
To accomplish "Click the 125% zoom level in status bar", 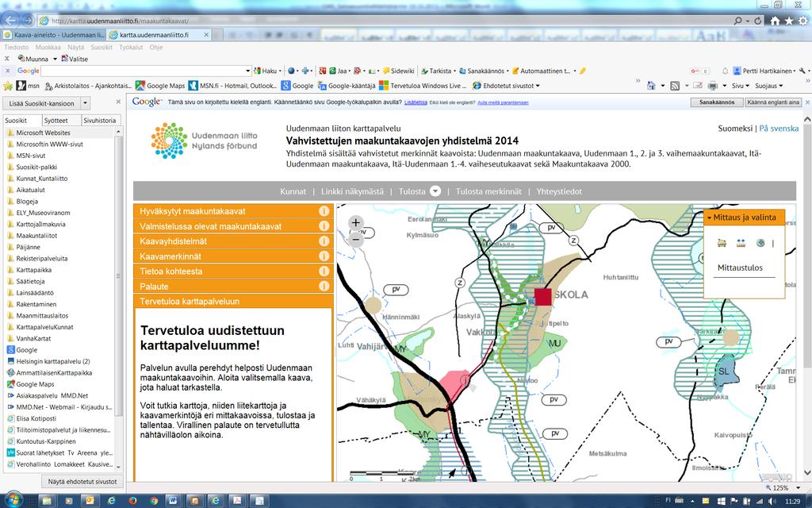I will tap(780, 488).
